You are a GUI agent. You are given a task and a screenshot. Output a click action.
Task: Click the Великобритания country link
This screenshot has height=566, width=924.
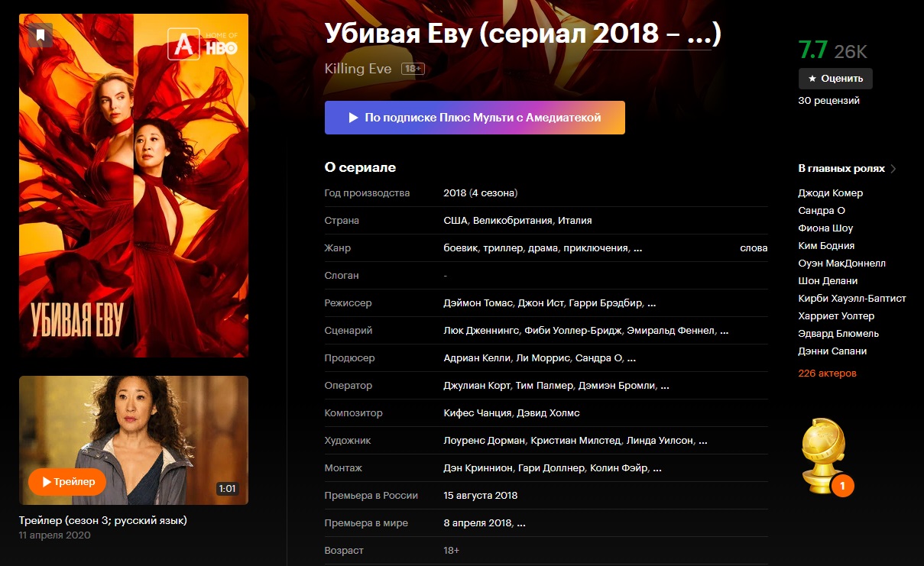pos(513,221)
